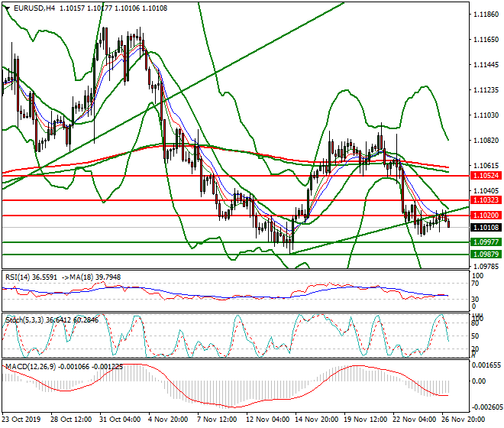Select the red 1.10323 price level label
Viewport: 504px width, 428px height.
(x=486, y=200)
